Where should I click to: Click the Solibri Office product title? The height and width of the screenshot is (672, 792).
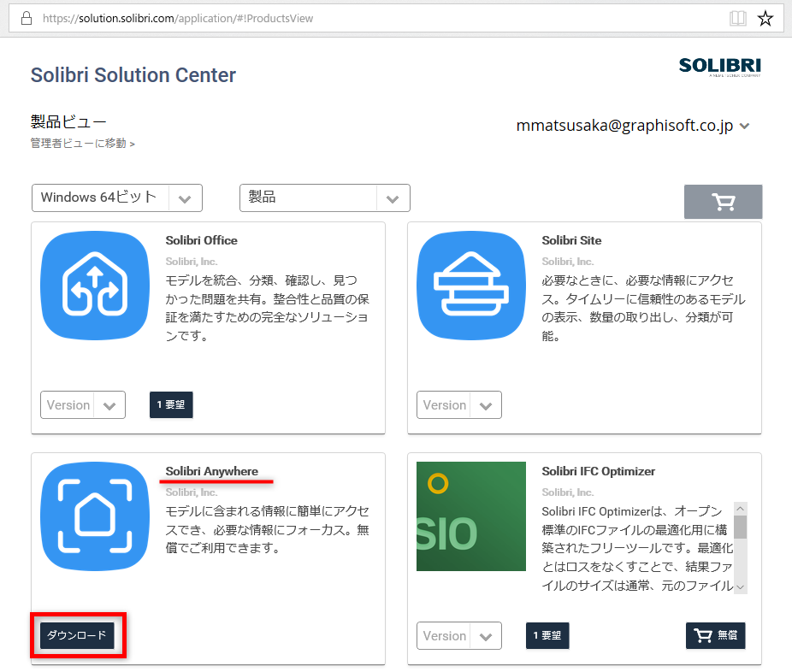coord(202,240)
